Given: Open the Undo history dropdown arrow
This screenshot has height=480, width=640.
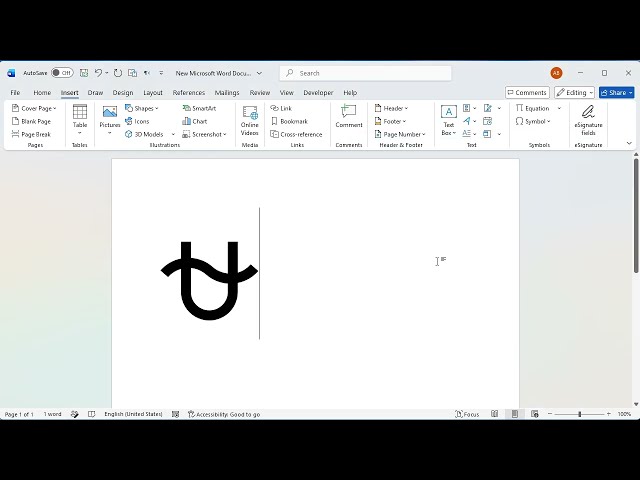Looking at the screenshot, I should pyautogui.click(x=107, y=73).
